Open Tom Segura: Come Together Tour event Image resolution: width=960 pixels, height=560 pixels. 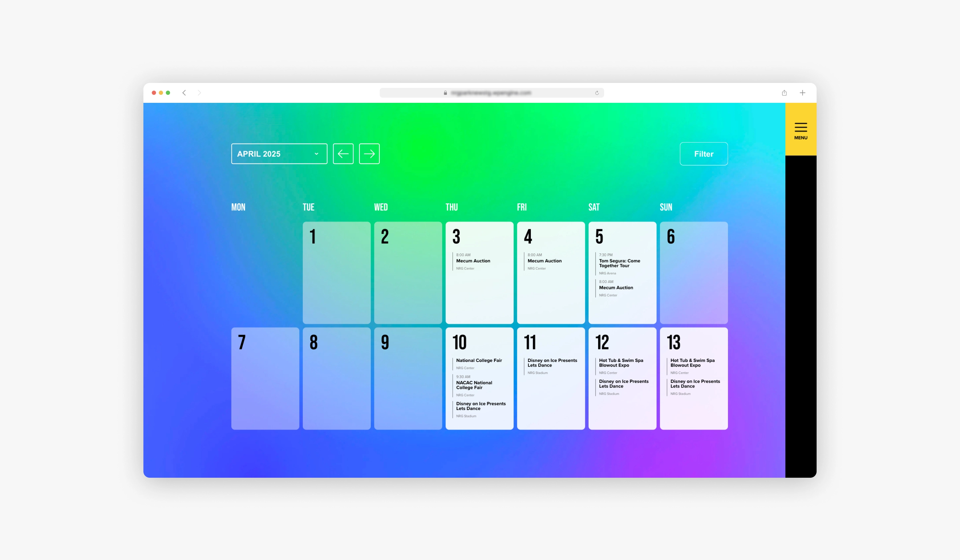(619, 263)
